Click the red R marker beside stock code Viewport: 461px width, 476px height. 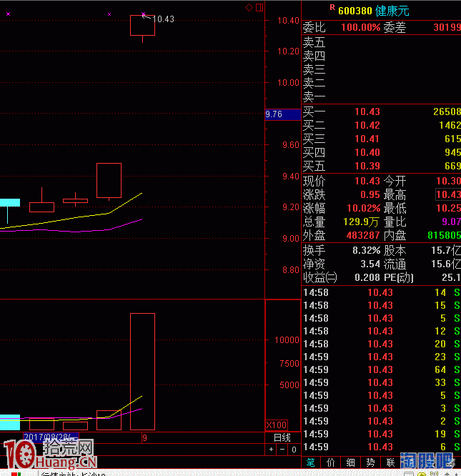[x=332, y=8]
